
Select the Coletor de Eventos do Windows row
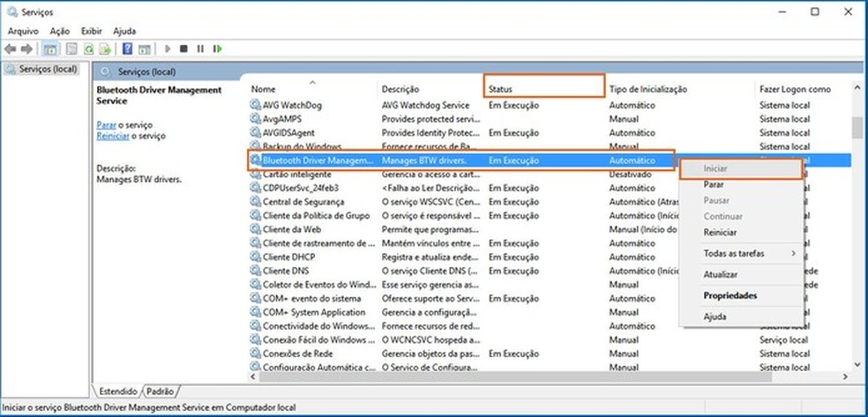coord(549,284)
